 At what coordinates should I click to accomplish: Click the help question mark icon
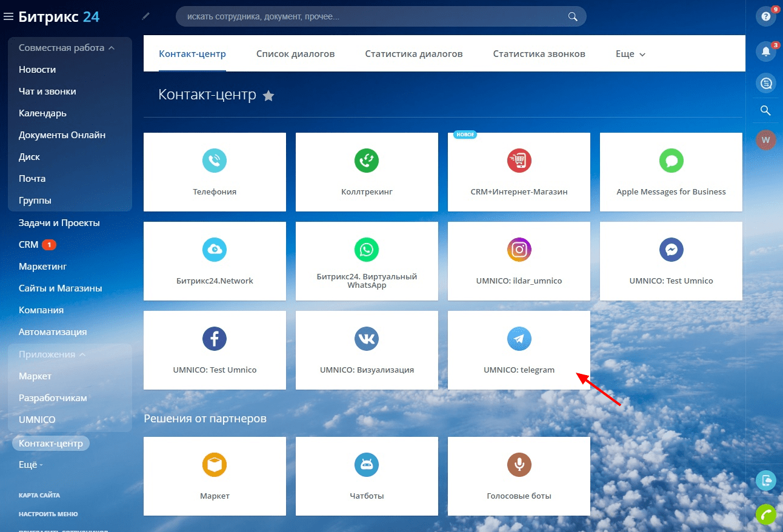pos(765,16)
